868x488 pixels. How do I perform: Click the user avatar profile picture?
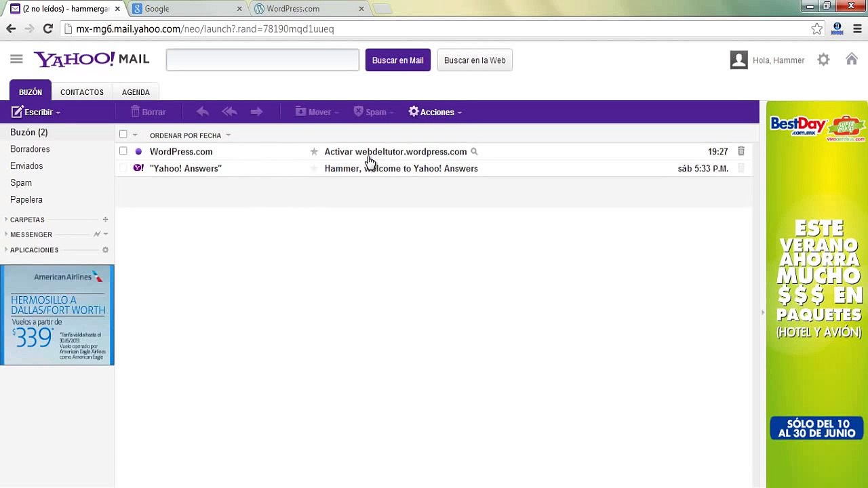[738, 60]
